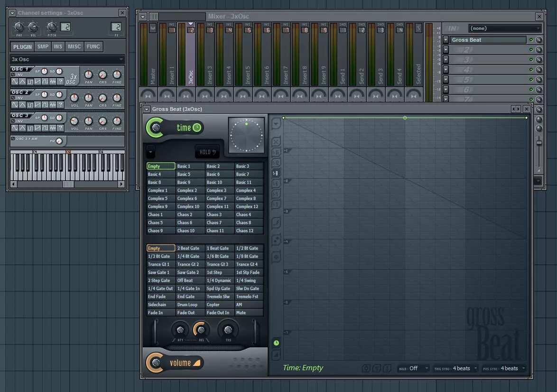
Task: Click large green time knob
Action: [x=155, y=128]
